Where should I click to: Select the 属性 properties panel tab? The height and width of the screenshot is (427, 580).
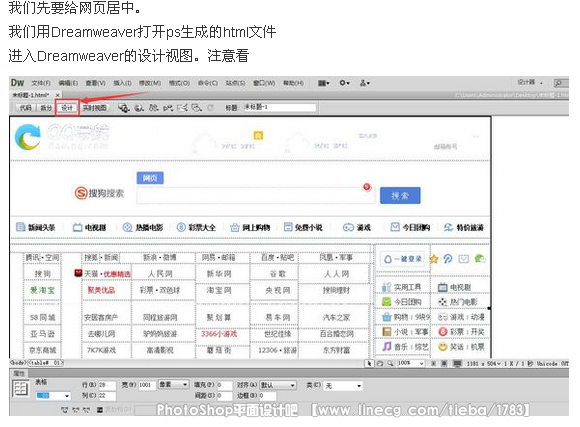19,373
